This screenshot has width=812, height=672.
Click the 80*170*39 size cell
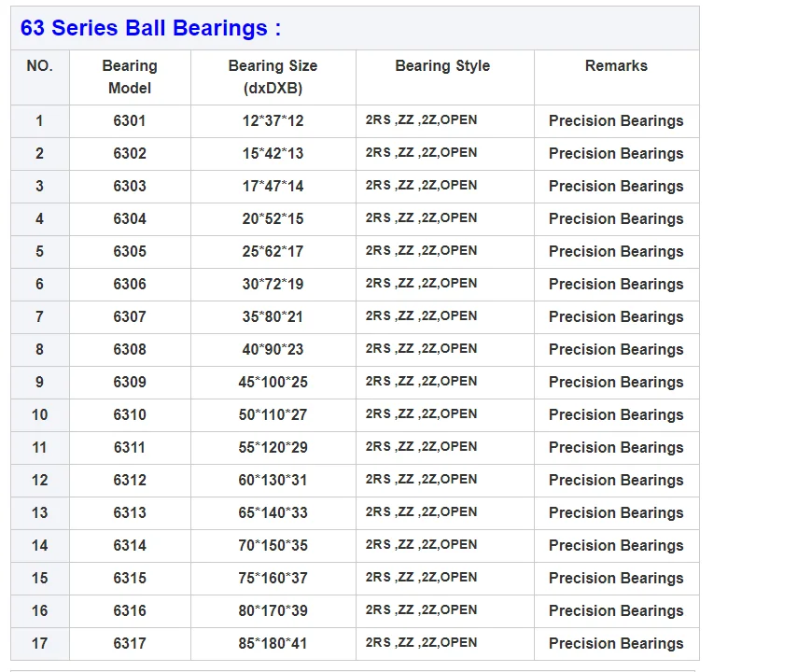pos(273,610)
